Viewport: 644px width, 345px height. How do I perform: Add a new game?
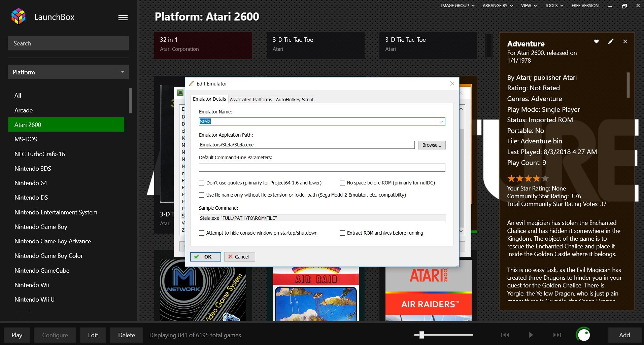[624, 335]
